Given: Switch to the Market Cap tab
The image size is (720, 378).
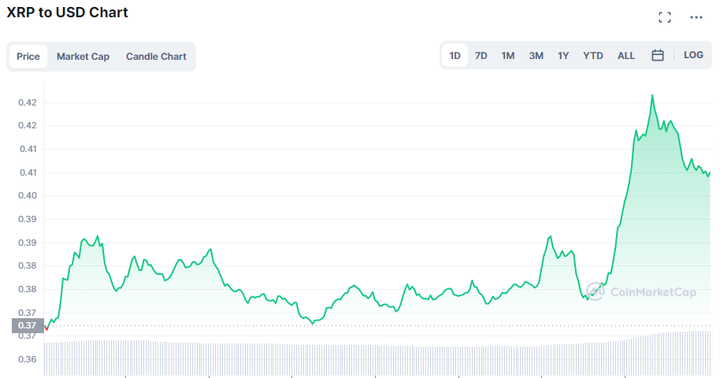Looking at the screenshot, I should [x=83, y=56].
